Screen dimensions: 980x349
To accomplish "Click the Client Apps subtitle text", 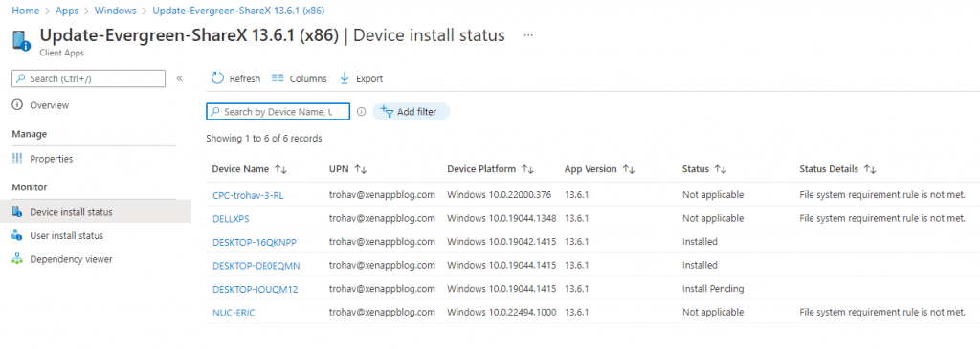I will click(x=61, y=54).
